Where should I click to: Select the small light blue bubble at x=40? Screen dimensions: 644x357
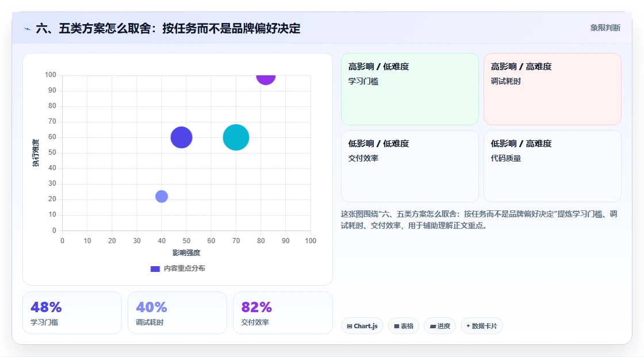(x=162, y=197)
